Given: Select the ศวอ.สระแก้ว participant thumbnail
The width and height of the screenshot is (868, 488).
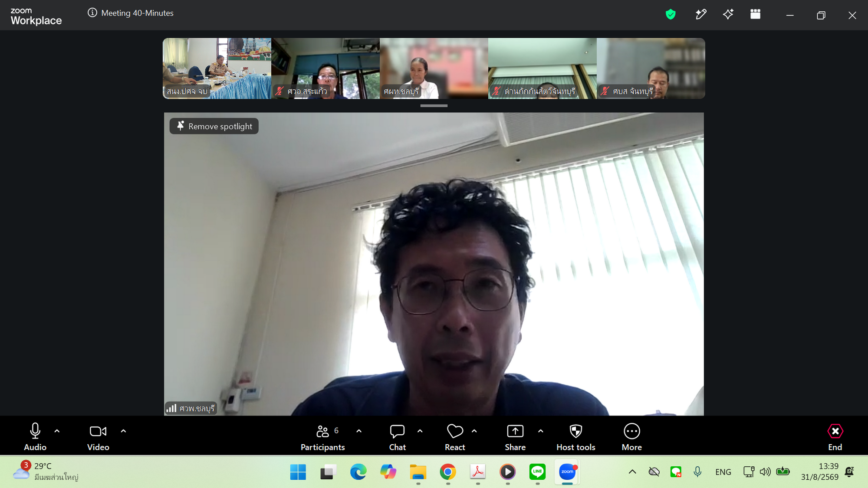Looking at the screenshot, I should (x=325, y=68).
